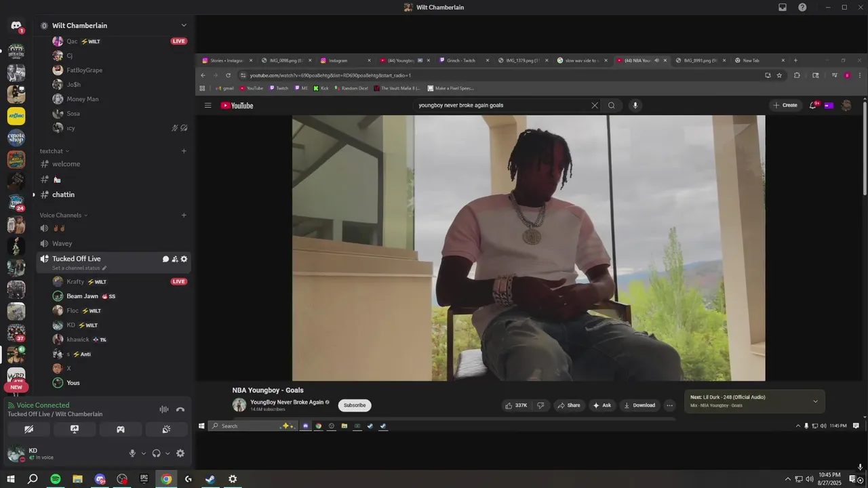Switch to slow wav side browser tab

click(x=583, y=60)
